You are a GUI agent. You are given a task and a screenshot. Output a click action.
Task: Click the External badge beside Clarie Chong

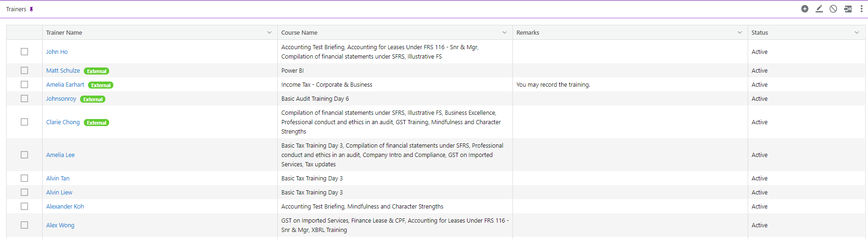coord(96,123)
